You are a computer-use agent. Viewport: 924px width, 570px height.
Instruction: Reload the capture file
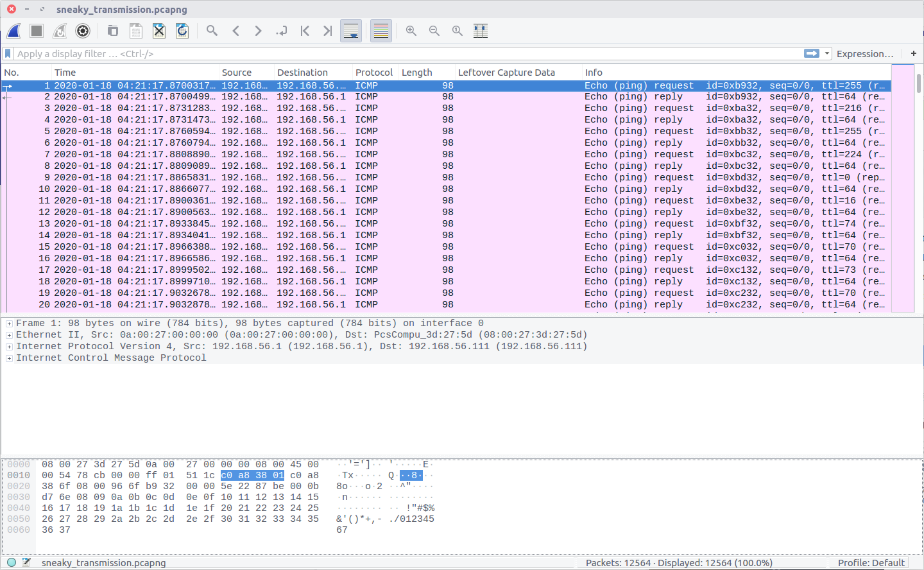182,31
